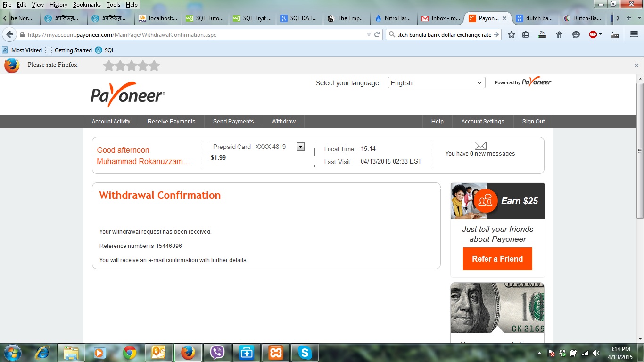Click the Payoneer logo
The height and width of the screenshot is (362, 644).
click(x=127, y=94)
